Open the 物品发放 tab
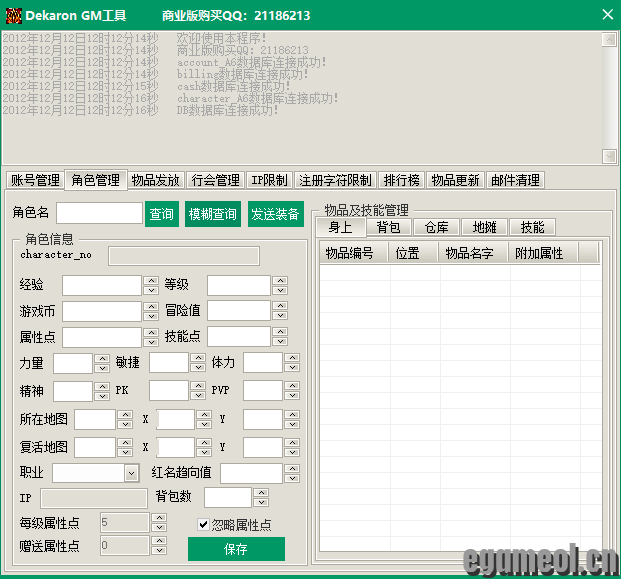 156,180
